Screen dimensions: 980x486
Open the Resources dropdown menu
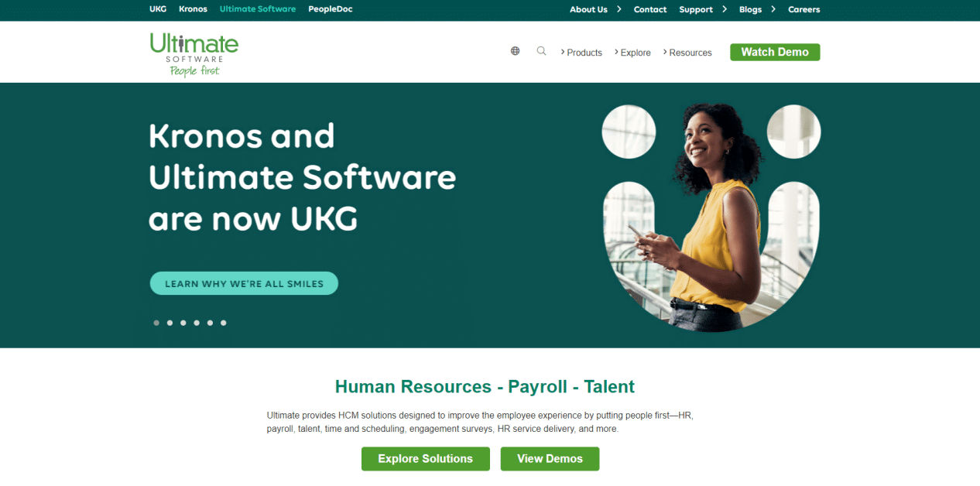(687, 53)
